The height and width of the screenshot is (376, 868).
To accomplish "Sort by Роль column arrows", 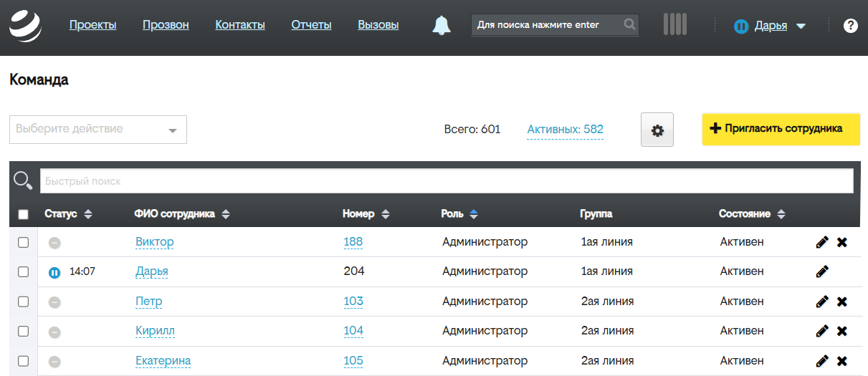I will click(x=473, y=214).
